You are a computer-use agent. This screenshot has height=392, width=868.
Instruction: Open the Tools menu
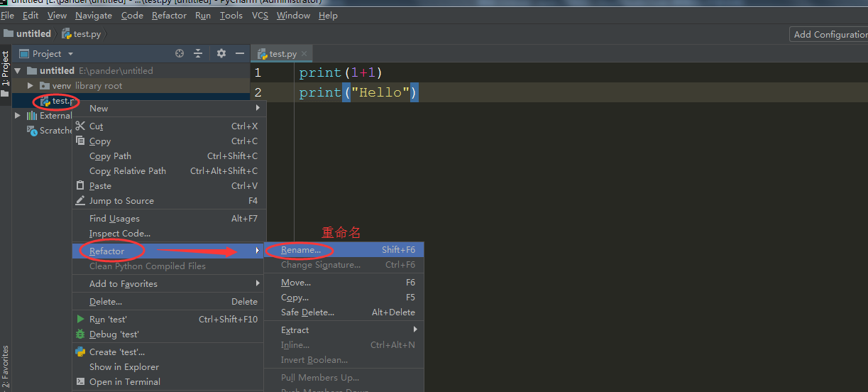231,15
